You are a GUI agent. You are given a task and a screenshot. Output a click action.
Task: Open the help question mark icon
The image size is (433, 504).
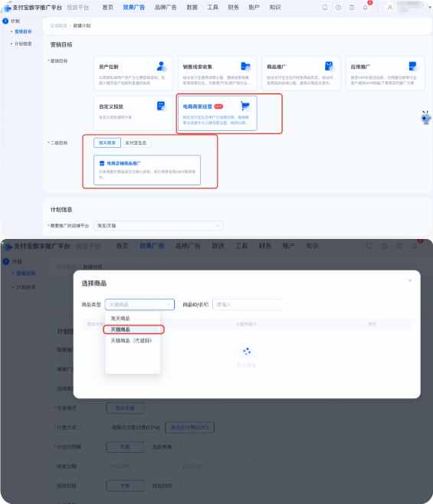coord(338,8)
